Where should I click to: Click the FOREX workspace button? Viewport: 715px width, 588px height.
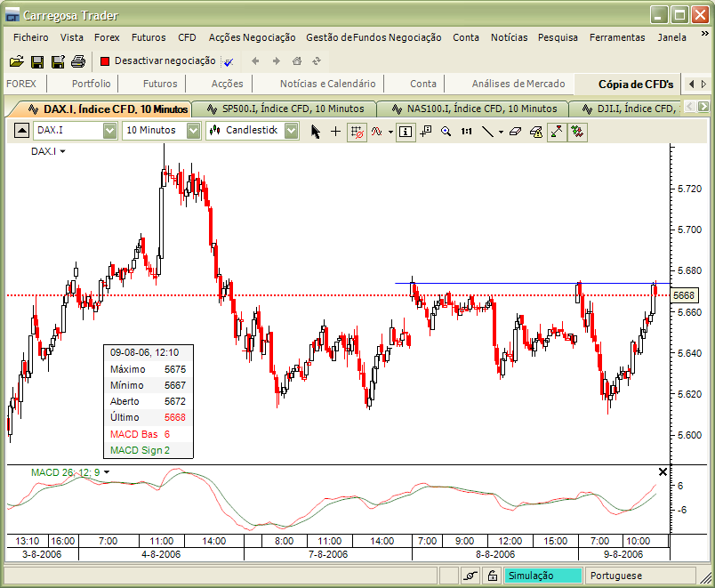[21, 84]
